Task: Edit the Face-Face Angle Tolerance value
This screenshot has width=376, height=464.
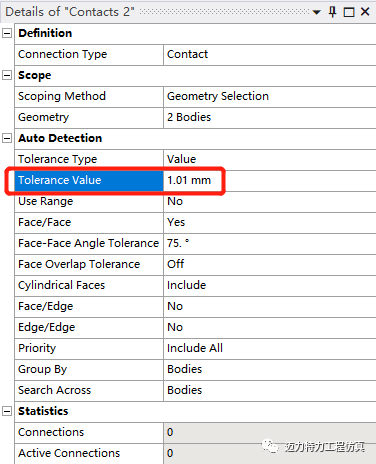Action: pos(270,244)
